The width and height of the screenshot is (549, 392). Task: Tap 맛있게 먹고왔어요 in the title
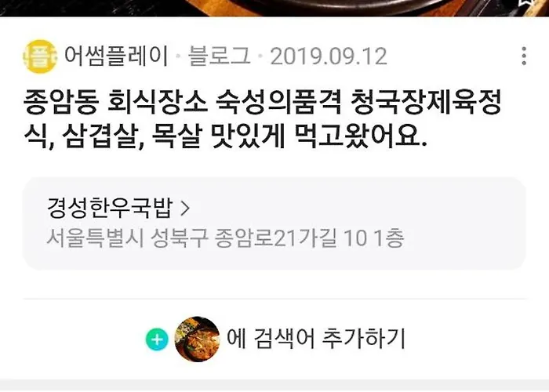point(318,136)
